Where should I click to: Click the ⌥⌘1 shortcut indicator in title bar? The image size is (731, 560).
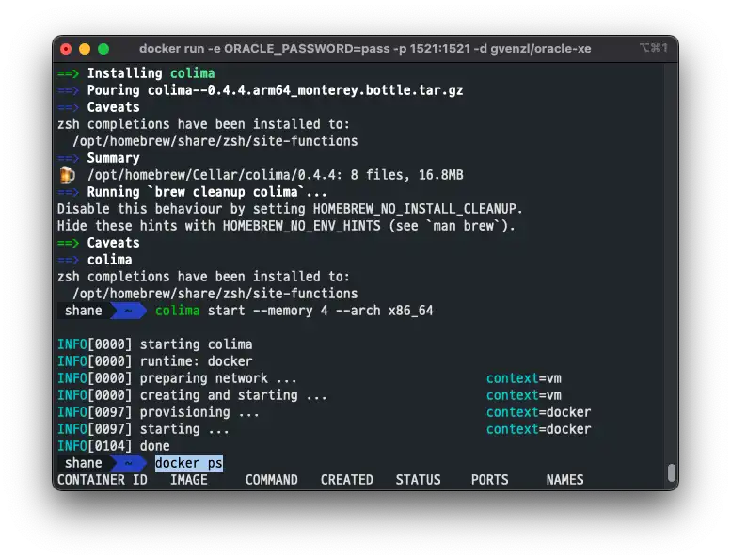coord(654,48)
